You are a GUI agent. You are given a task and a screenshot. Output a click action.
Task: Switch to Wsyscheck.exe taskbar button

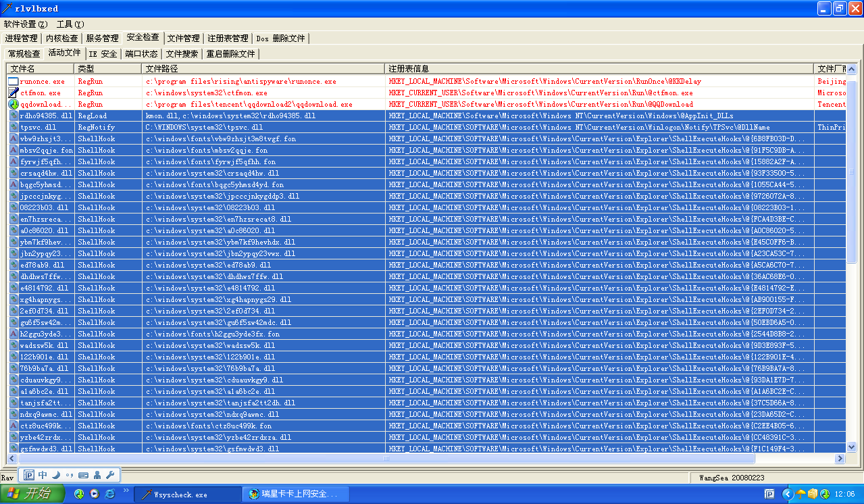click(x=188, y=495)
